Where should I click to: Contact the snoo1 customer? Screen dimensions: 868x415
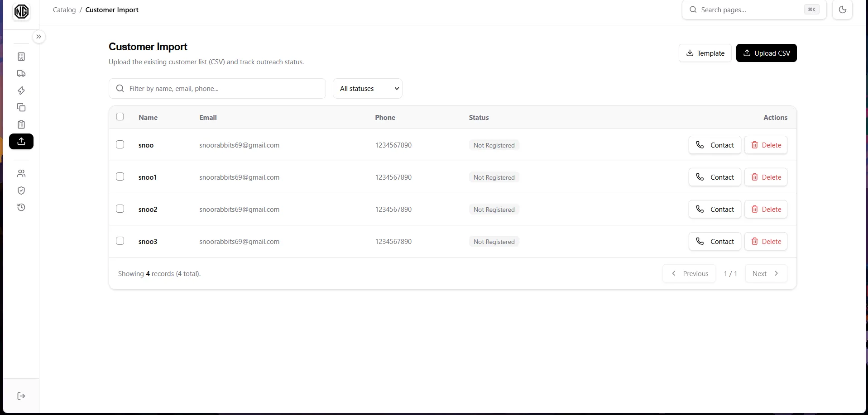coord(715,177)
